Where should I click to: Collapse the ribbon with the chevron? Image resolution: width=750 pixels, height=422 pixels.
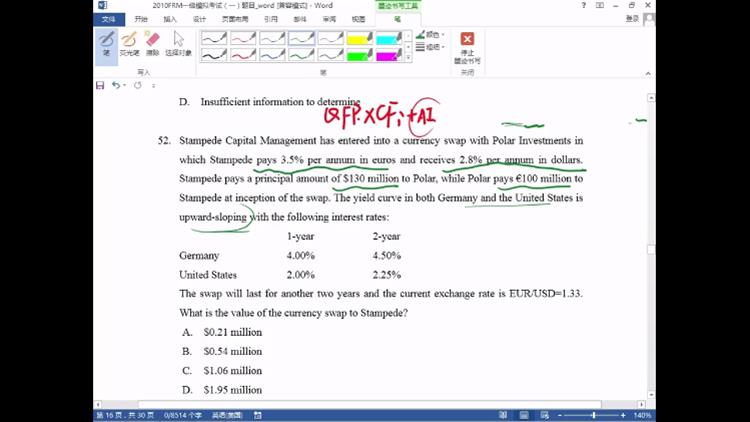coord(648,73)
